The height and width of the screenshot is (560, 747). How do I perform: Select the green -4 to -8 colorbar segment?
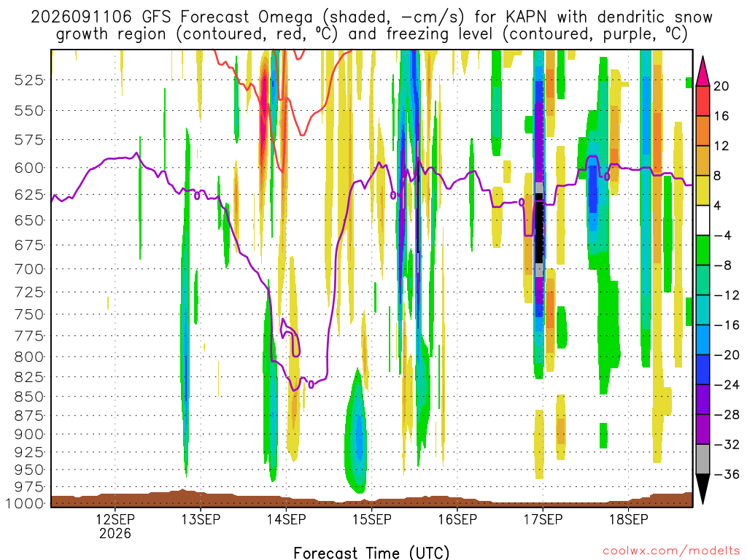[703, 250]
